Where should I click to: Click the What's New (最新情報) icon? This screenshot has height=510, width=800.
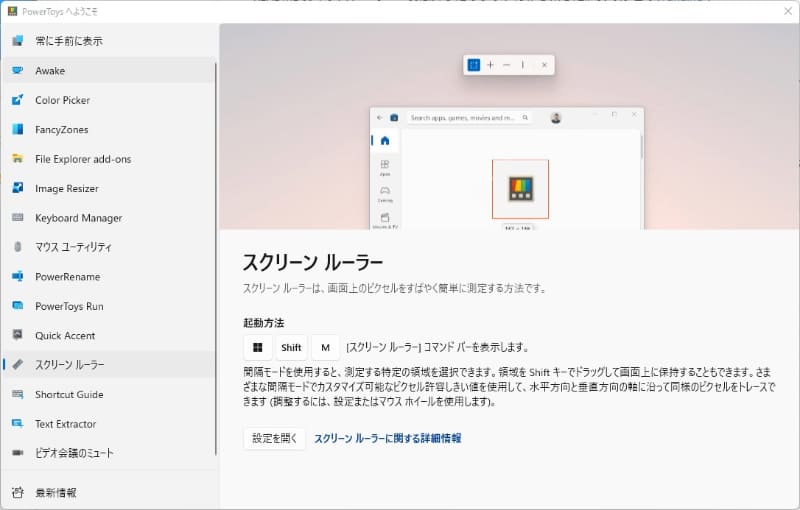[x=17, y=493]
